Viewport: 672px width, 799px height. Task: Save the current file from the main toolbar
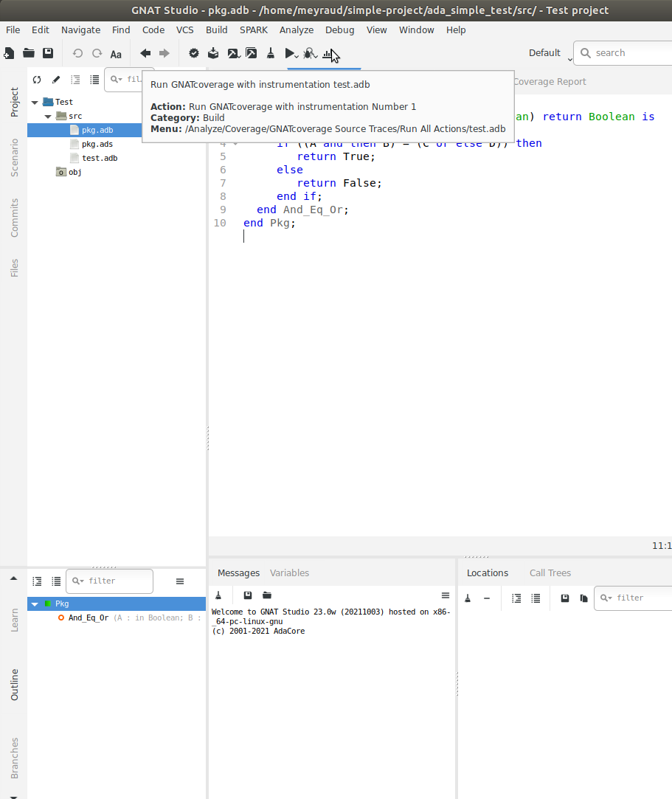click(x=48, y=53)
